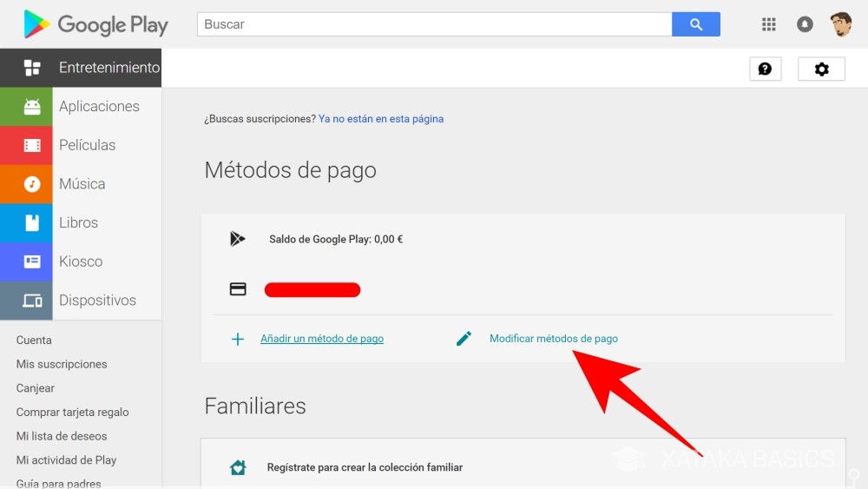Open settings with the gear button
The height and width of the screenshot is (489, 868).
(x=821, y=69)
